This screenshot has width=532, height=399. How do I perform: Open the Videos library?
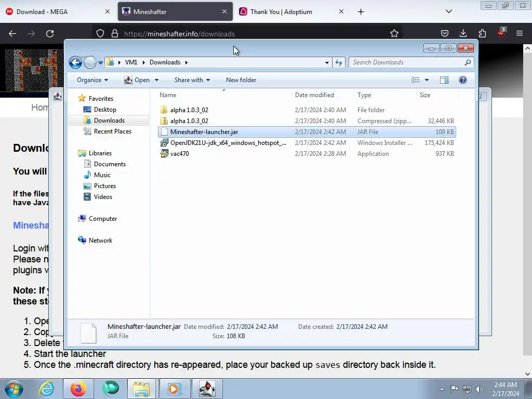(x=103, y=197)
